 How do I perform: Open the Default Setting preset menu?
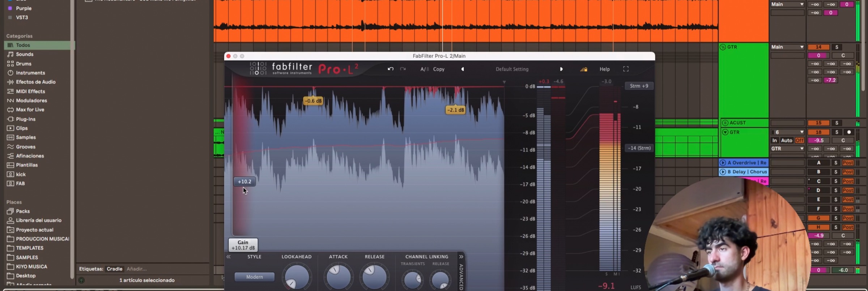[512, 69]
